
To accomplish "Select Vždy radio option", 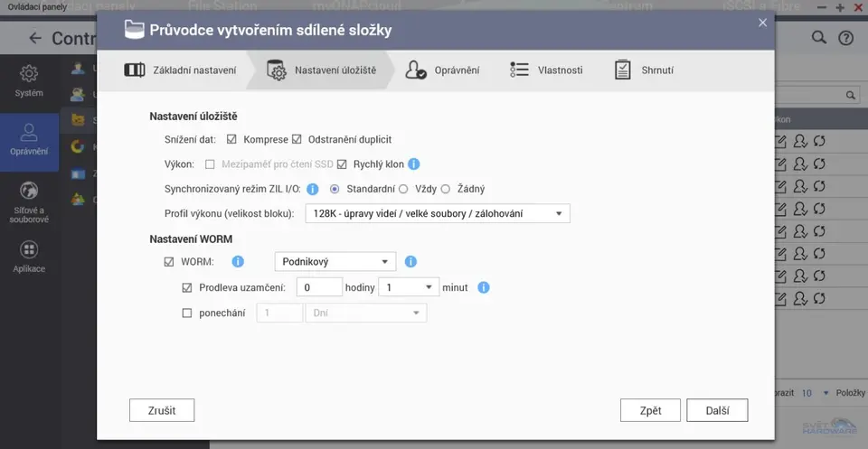I will coord(403,189).
